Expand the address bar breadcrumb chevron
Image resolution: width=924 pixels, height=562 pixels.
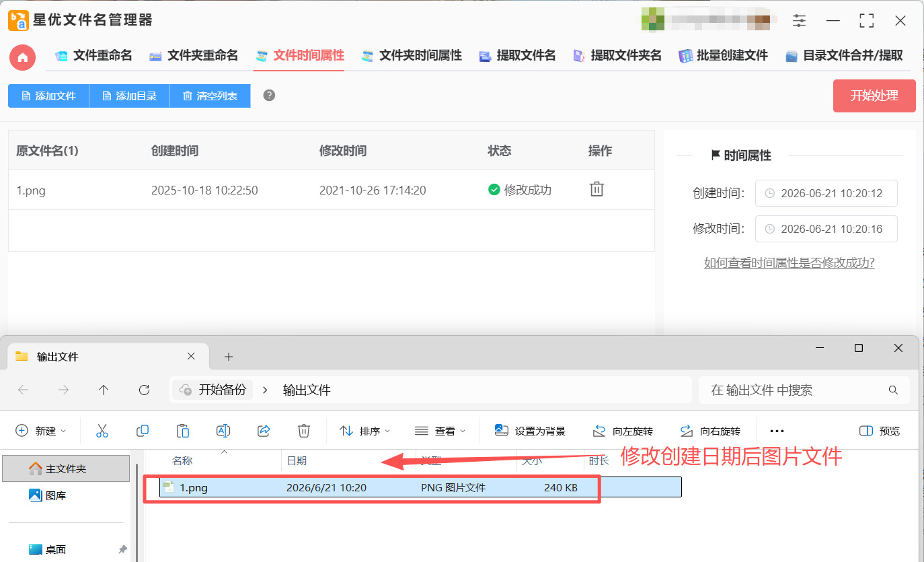point(265,390)
